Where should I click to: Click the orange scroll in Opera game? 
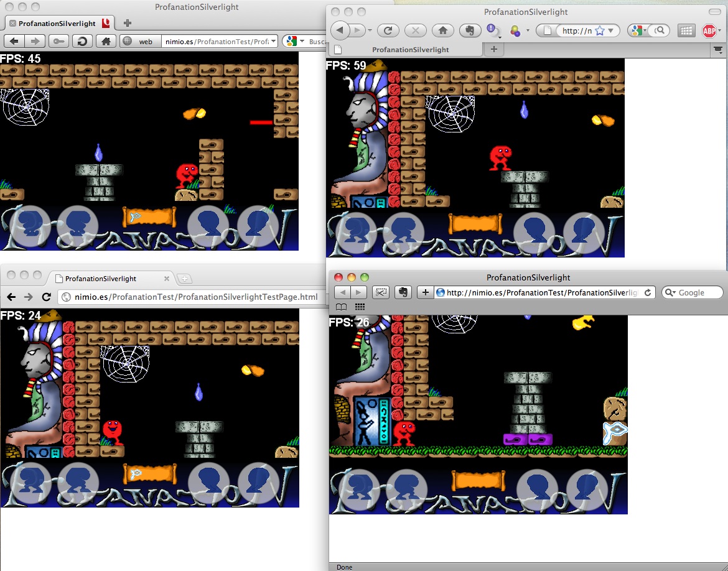click(x=149, y=217)
